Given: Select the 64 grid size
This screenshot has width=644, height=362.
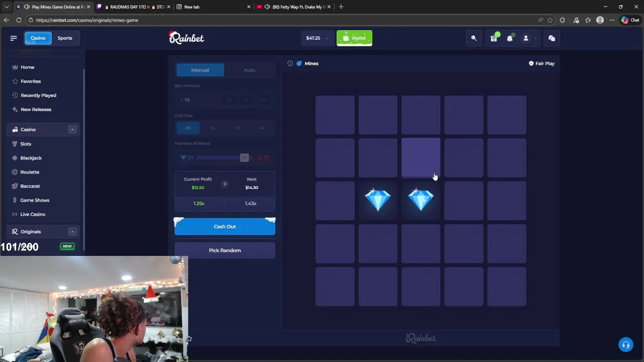Looking at the screenshot, I should point(261,128).
